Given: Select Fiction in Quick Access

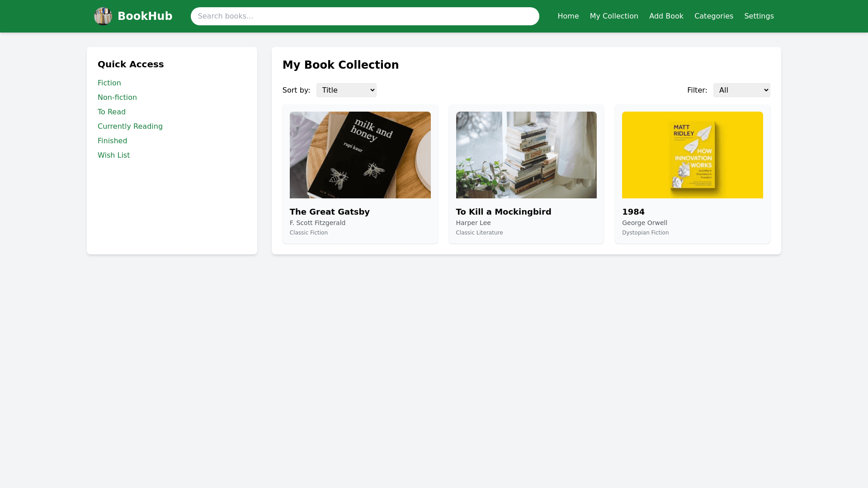Looking at the screenshot, I should (109, 83).
